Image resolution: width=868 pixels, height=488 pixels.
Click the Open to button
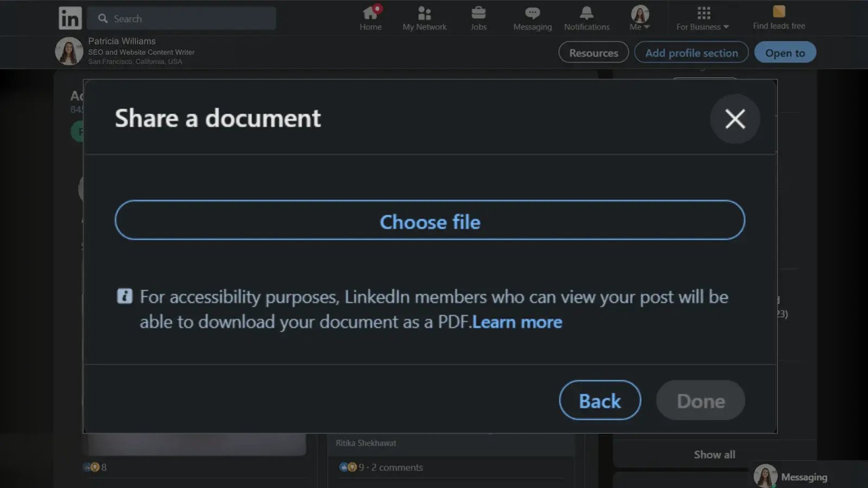(784, 53)
